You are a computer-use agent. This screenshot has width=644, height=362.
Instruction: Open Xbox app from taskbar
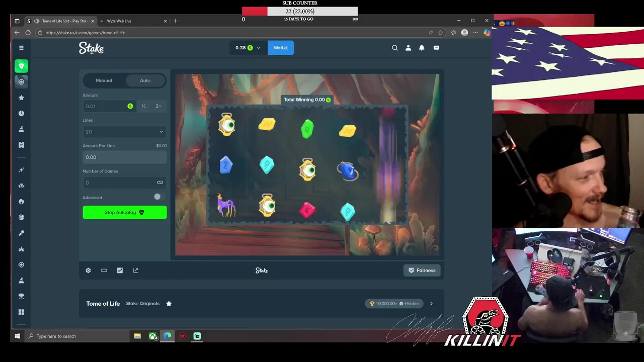click(153, 336)
